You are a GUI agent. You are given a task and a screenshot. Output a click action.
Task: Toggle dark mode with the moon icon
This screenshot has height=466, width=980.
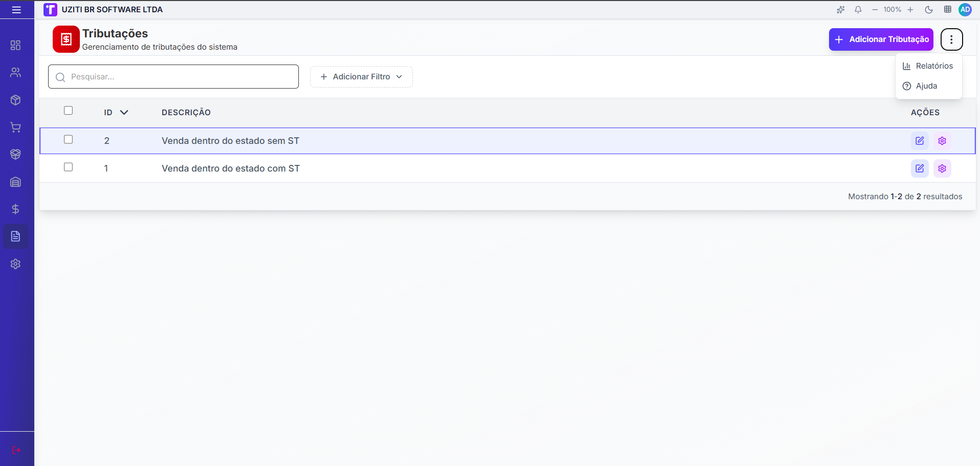pos(929,10)
